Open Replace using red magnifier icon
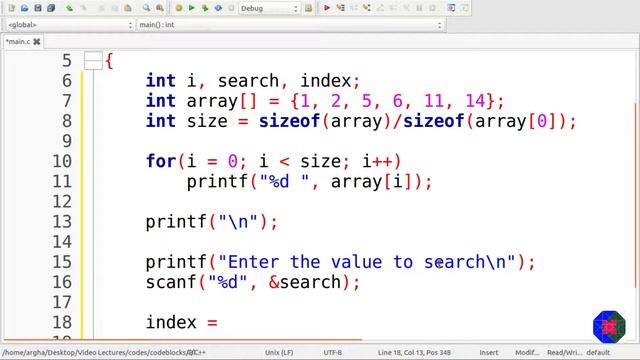The width and height of the screenshot is (640, 360). click(x=160, y=8)
